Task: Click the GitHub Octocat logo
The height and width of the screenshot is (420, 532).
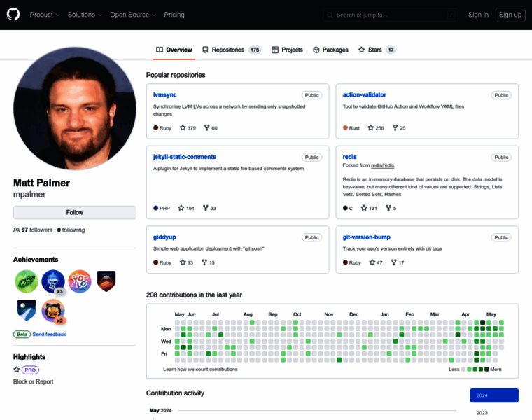Action: 13,15
